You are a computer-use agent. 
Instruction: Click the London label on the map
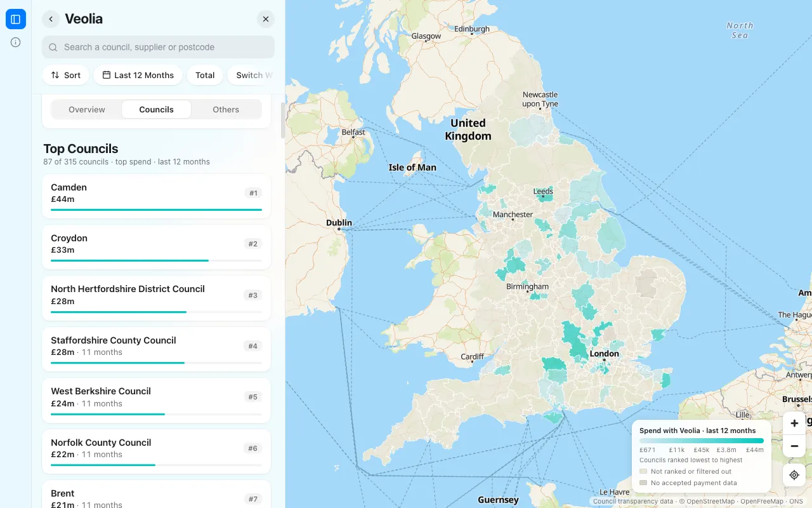tap(604, 354)
